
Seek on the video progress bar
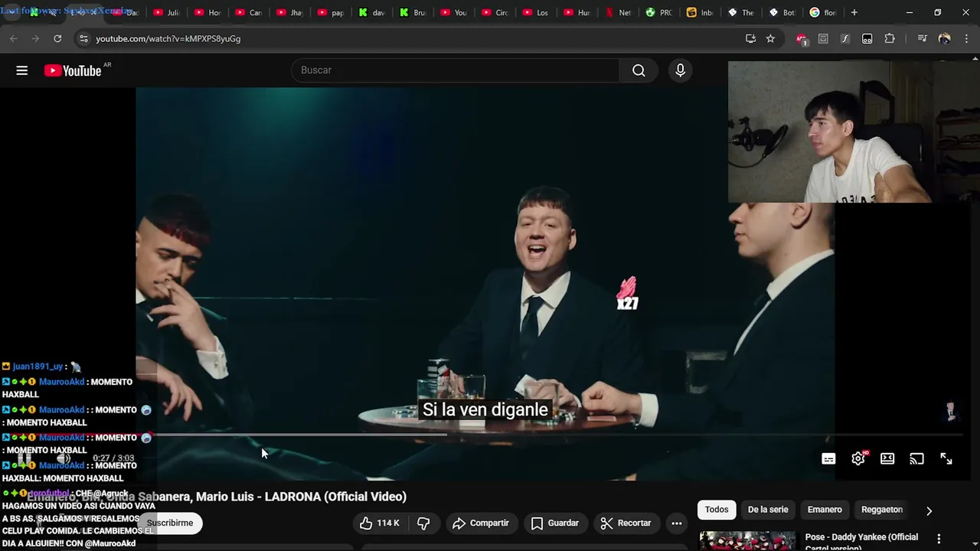click(x=490, y=435)
